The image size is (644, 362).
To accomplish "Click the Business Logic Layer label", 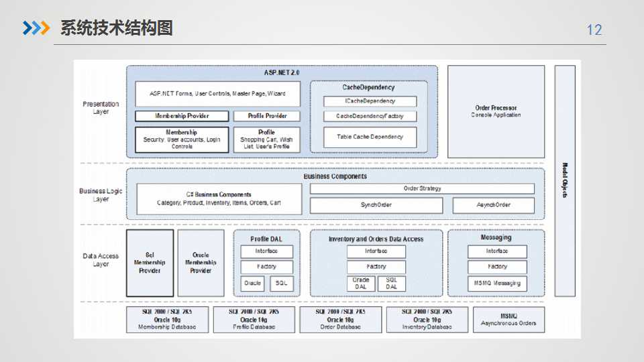I will (x=101, y=195).
